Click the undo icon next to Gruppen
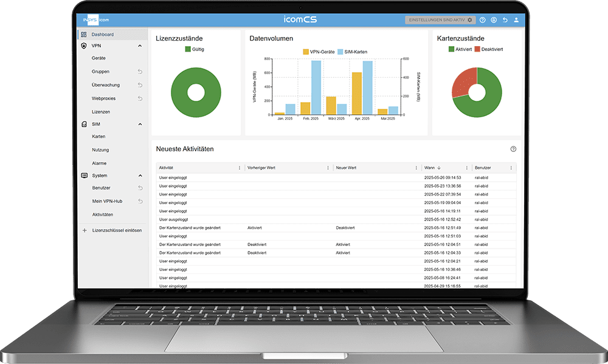The height and width of the screenshot is (364, 608). click(140, 71)
